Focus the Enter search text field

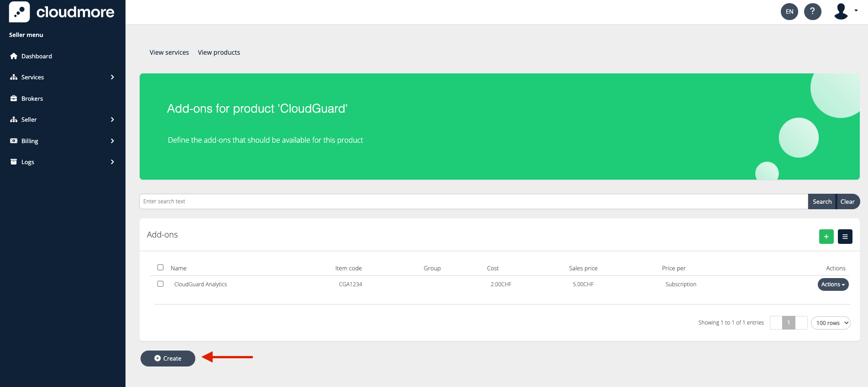[x=473, y=201]
